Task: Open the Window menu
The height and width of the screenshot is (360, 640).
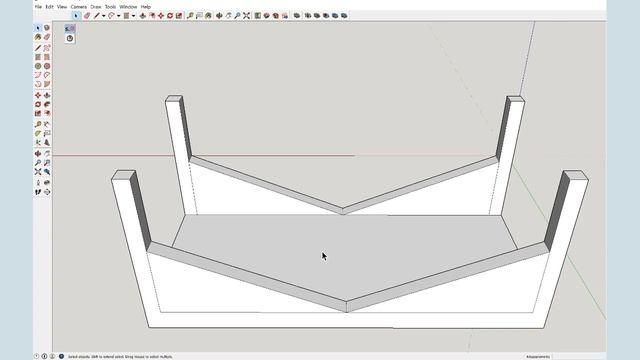Action: click(128, 7)
